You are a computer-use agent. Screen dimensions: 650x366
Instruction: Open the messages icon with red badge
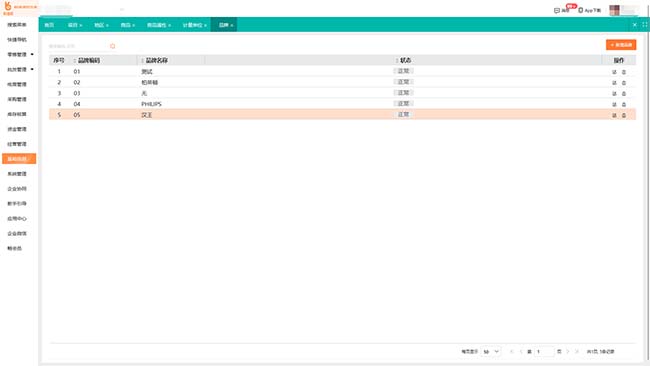click(x=557, y=10)
